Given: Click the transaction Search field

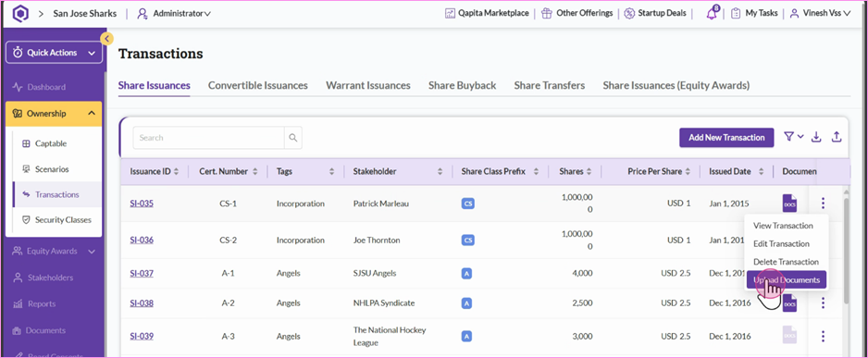Looking at the screenshot, I should click(x=209, y=138).
